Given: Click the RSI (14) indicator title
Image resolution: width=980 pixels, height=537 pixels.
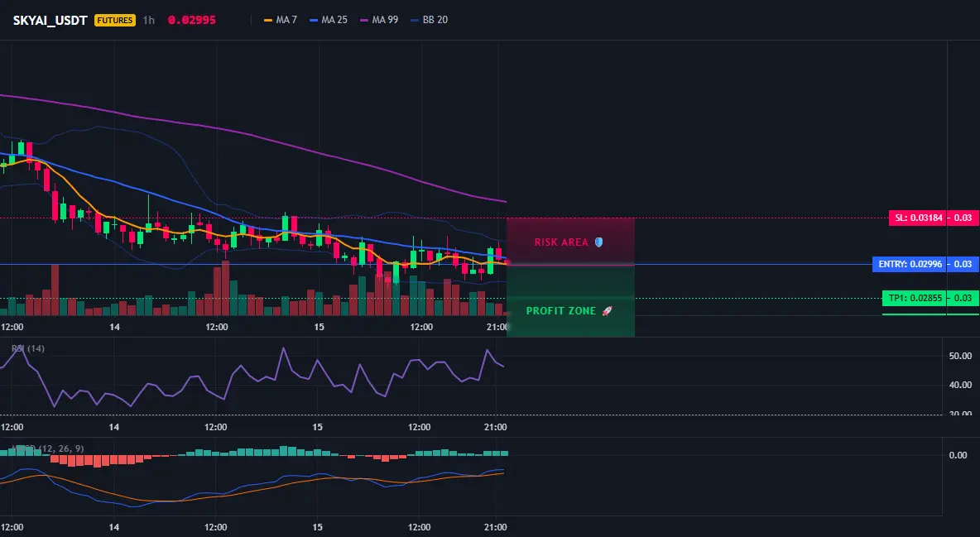Looking at the screenshot, I should [x=28, y=348].
